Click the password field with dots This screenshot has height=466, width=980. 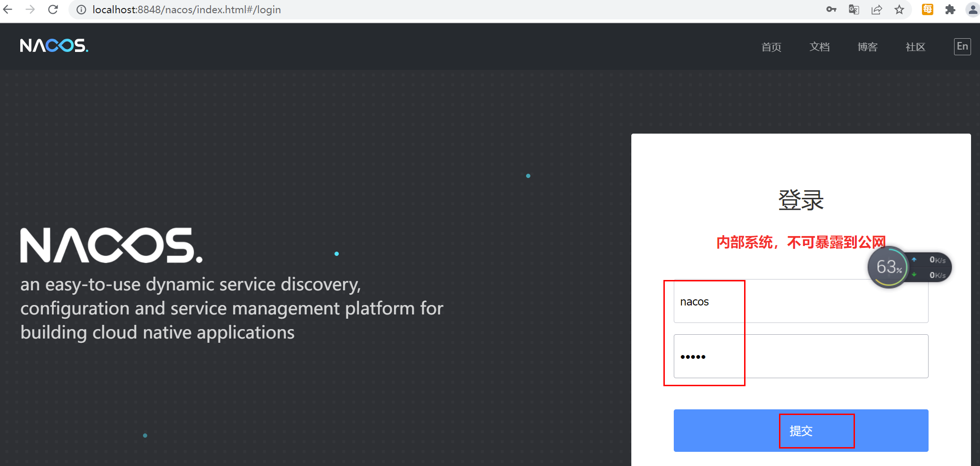[x=801, y=356]
